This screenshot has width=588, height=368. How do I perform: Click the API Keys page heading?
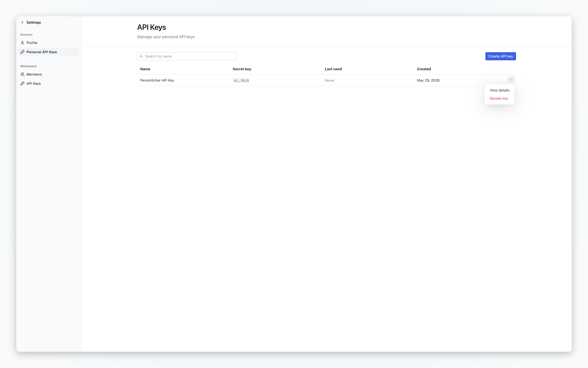[151, 27]
